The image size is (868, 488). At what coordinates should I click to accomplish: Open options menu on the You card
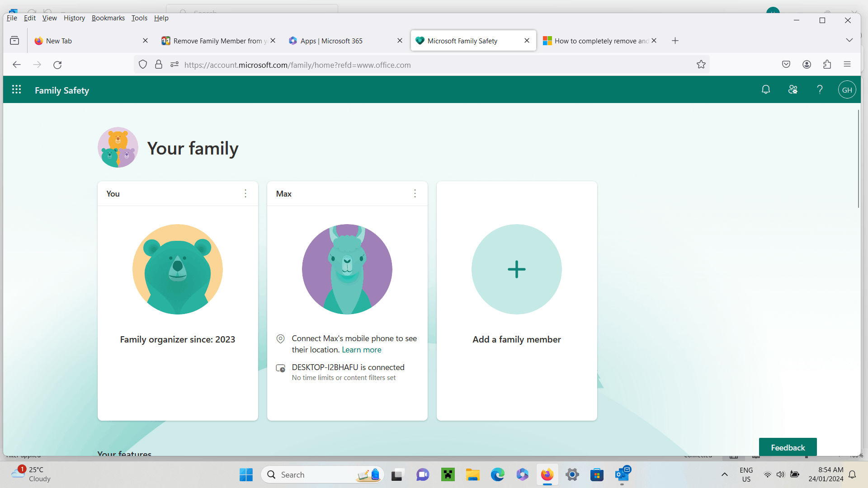245,193
